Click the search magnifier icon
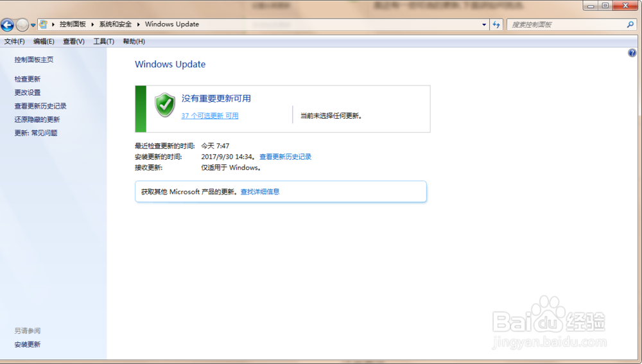 point(630,24)
